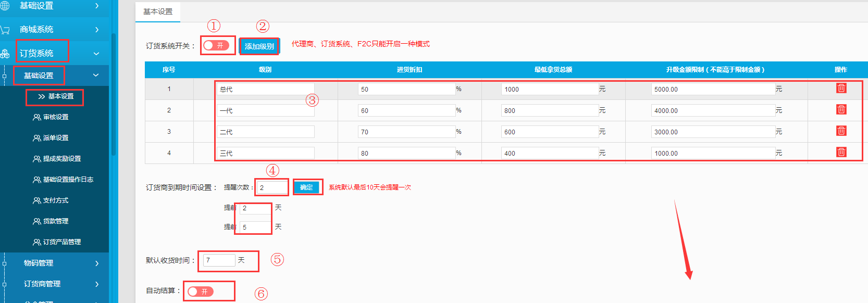The width and height of the screenshot is (868, 303).
Task: Click the shopping cart icon beside 商城系统
Action: click(5, 30)
